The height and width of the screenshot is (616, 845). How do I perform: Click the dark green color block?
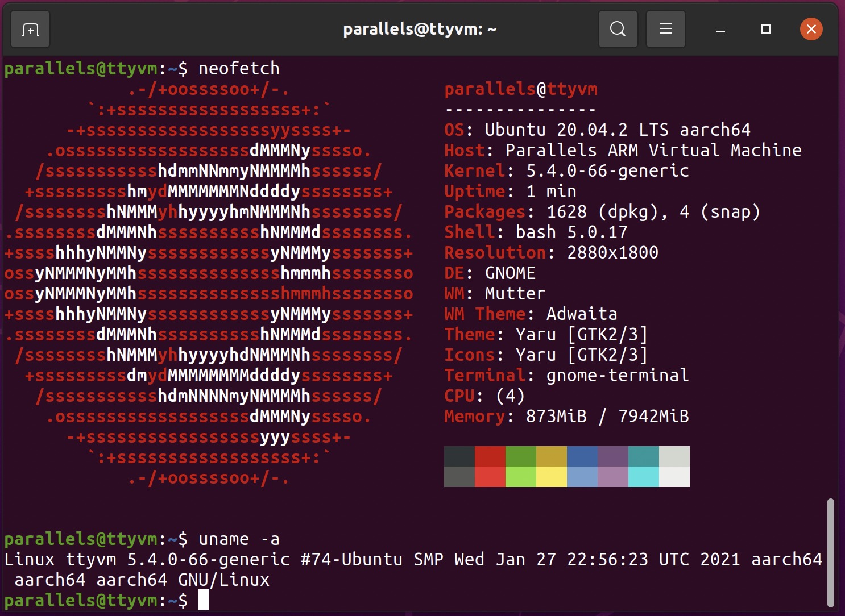point(521,456)
